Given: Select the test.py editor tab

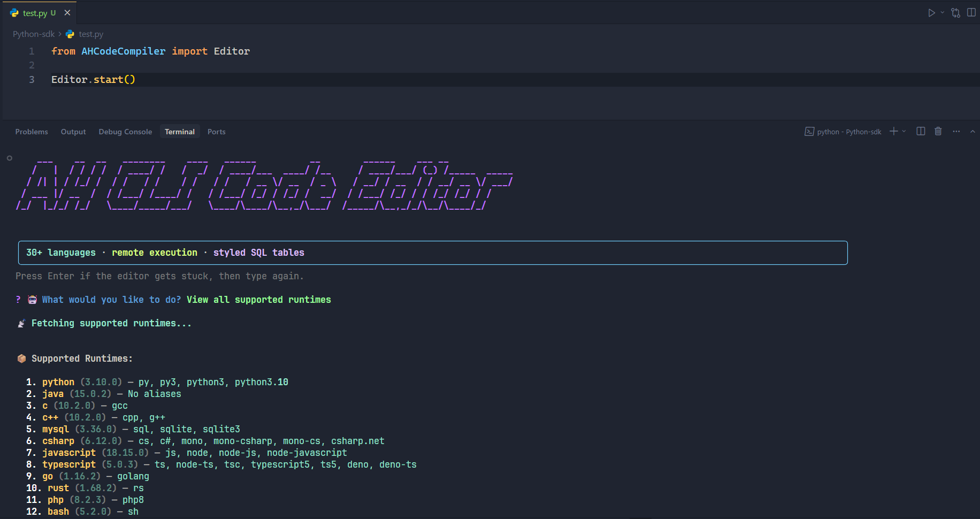Looking at the screenshot, I should [39, 13].
